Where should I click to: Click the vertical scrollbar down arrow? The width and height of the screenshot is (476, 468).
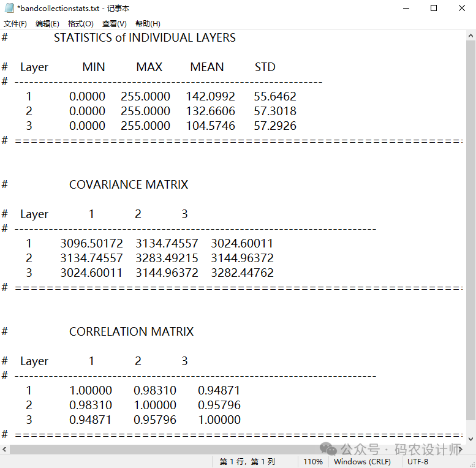[470, 439]
